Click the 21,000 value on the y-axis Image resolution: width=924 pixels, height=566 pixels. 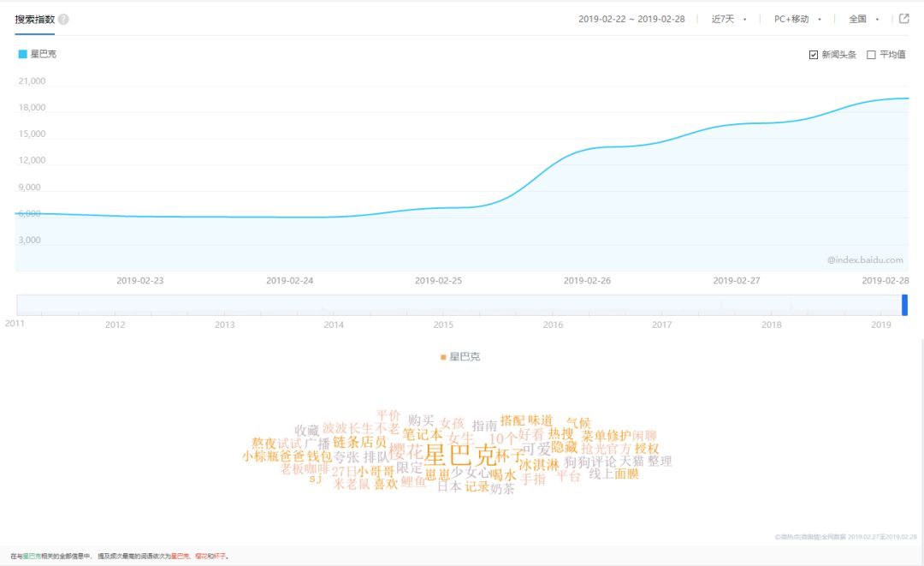32,81
